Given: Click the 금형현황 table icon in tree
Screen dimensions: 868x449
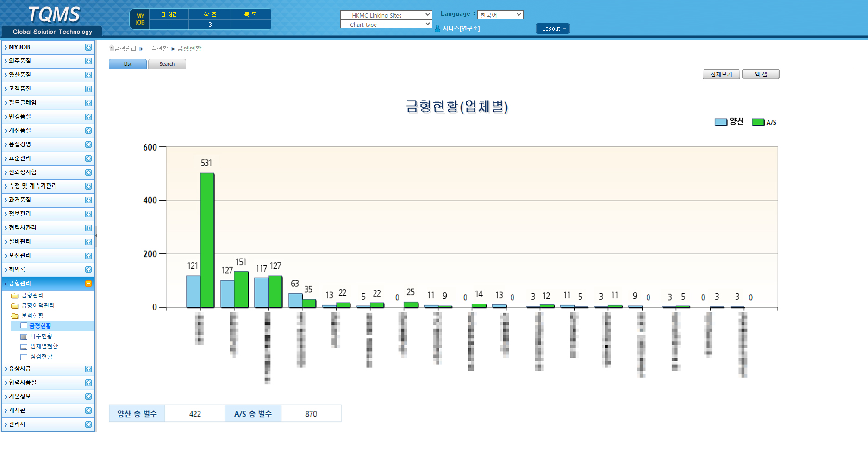Looking at the screenshot, I should coord(24,326).
